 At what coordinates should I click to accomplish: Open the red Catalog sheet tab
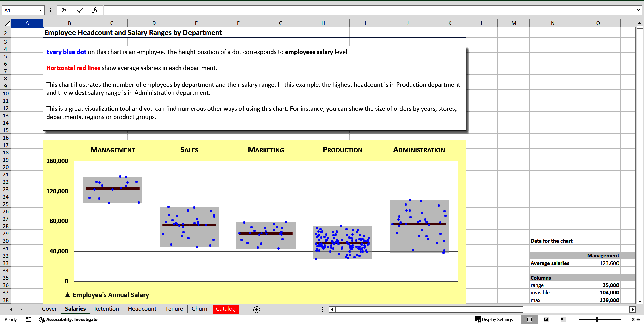(226, 309)
